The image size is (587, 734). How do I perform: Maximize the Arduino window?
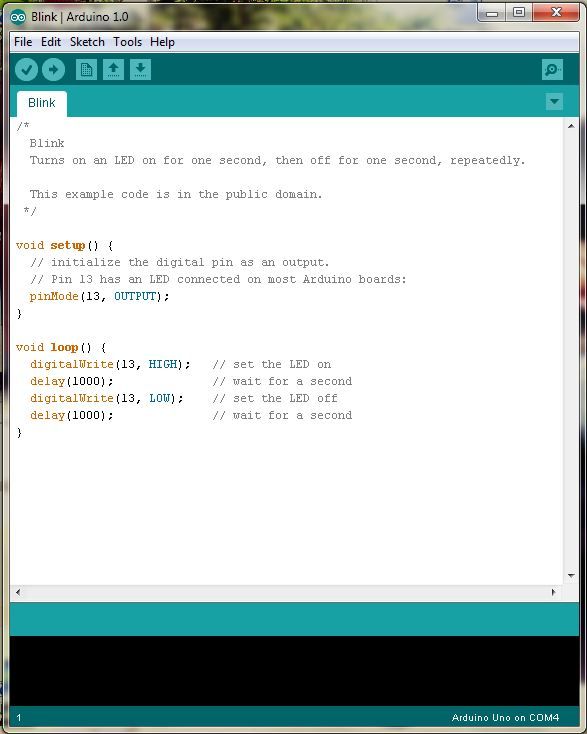pyautogui.click(x=519, y=13)
